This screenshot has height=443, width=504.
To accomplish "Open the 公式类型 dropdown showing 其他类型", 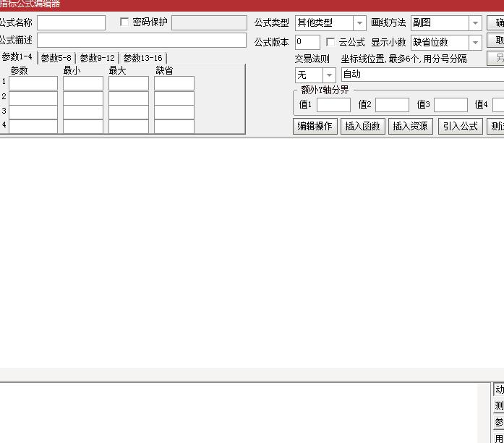I will click(x=330, y=23).
